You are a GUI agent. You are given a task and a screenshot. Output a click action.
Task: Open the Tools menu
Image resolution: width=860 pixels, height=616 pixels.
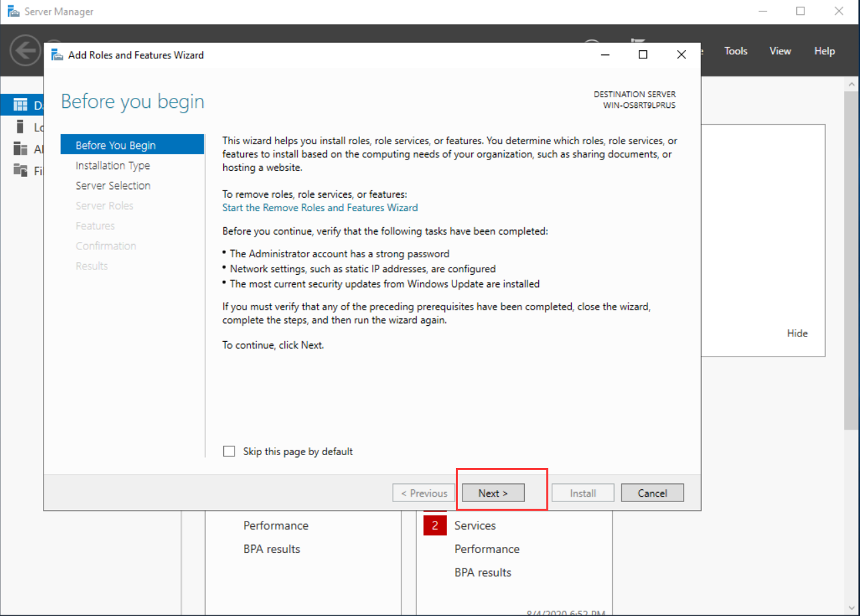point(735,51)
